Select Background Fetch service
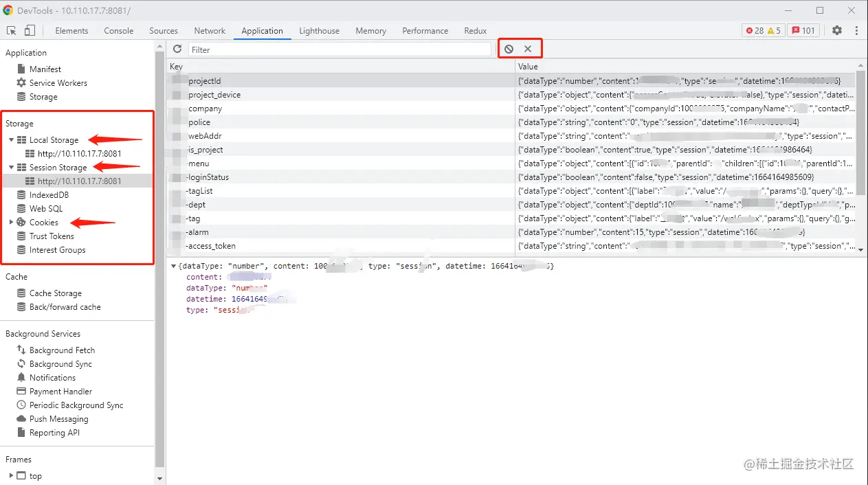The width and height of the screenshot is (868, 485). coord(62,350)
